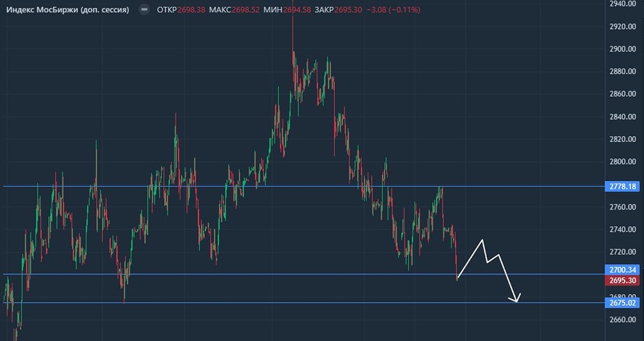
Task: Click the 2840.00 price axis label
Action: [x=624, y=117]
